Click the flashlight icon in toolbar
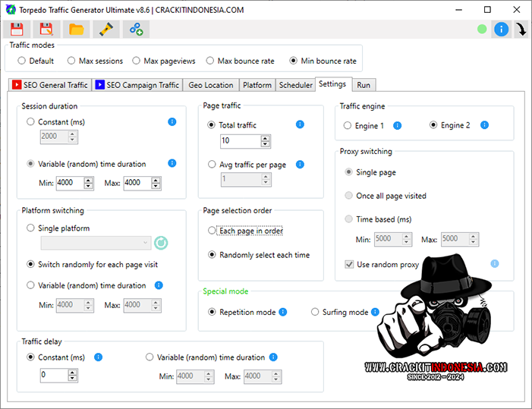Viewport: 532px width, 409px height. (x=106, y=30)
